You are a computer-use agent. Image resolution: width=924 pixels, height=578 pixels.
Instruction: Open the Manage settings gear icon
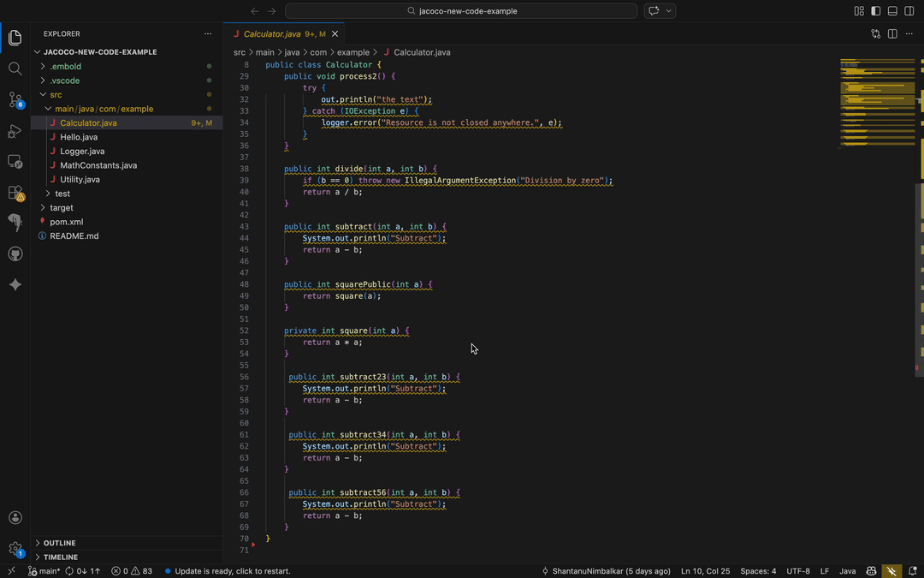15,548
